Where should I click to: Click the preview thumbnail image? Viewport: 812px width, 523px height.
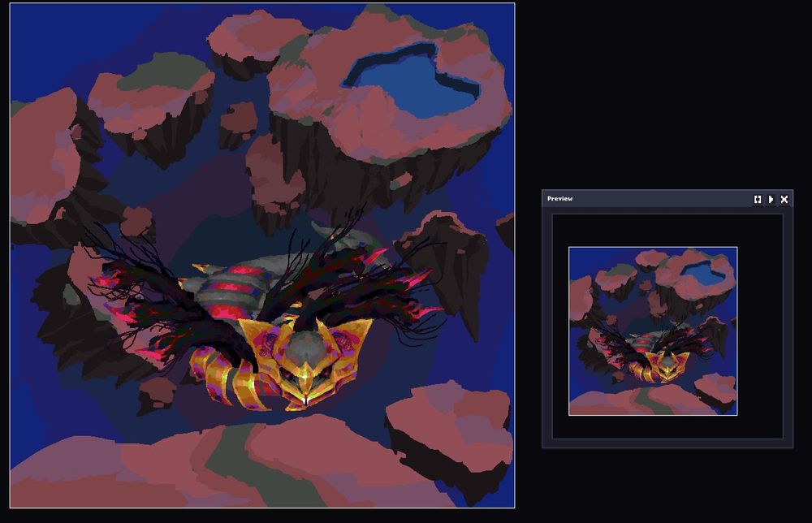click(653, 331)
